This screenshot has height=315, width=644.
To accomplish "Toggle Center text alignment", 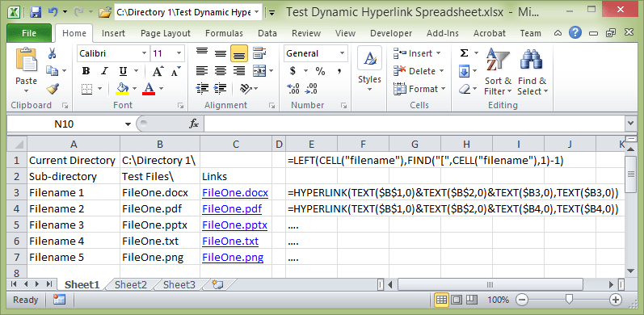I will (221, 71).
